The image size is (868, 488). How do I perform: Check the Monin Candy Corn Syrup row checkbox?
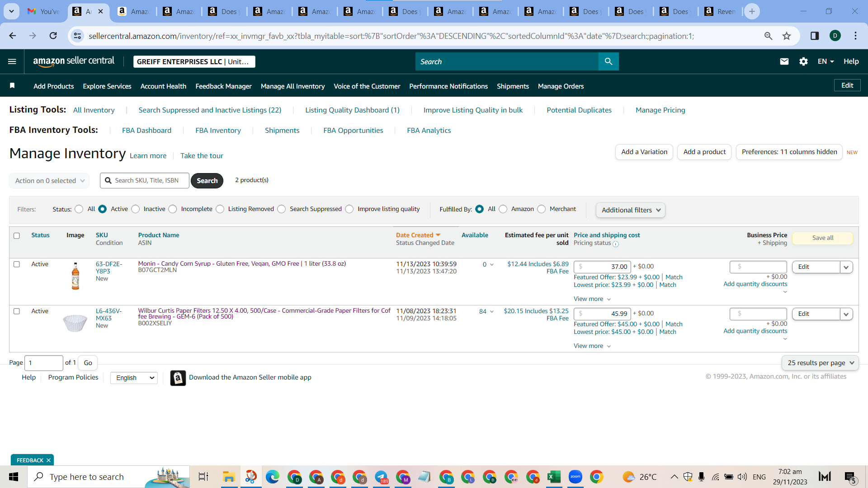pos(17,264)
